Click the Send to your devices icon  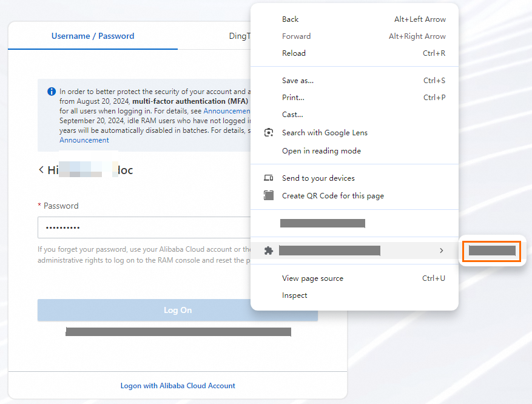click(269, 178)
